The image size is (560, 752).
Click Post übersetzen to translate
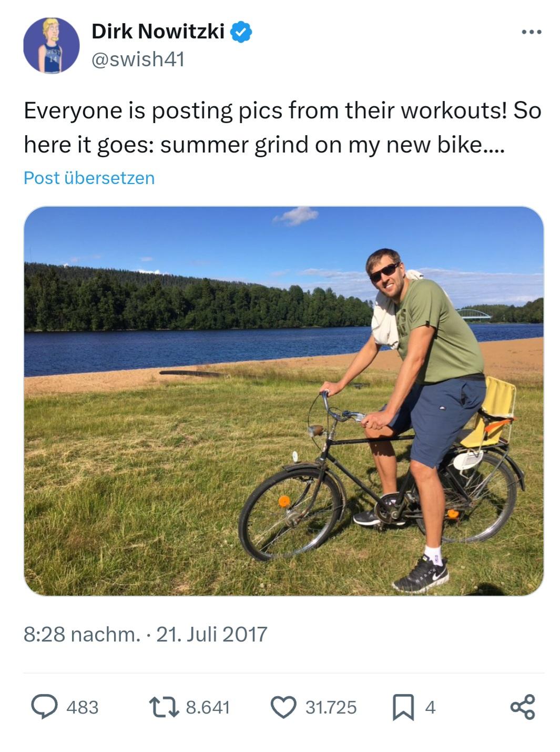coord(89,178)
